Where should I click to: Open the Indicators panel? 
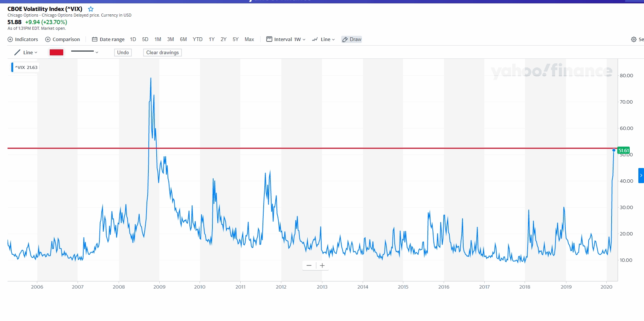coord(23,40)
